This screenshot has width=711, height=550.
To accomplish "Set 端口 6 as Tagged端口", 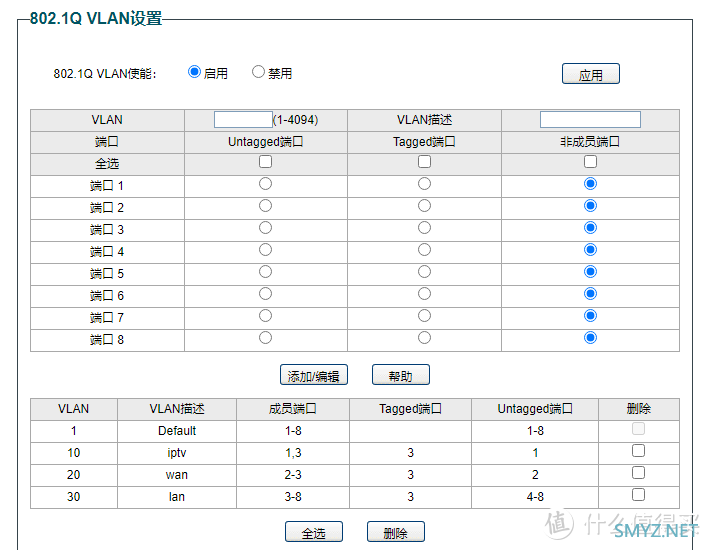I will (424, 294).
